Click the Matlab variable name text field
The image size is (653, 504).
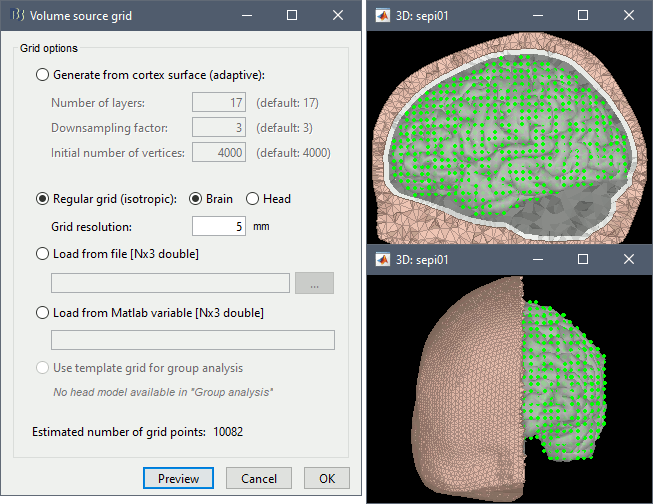(x=191, y=340)
